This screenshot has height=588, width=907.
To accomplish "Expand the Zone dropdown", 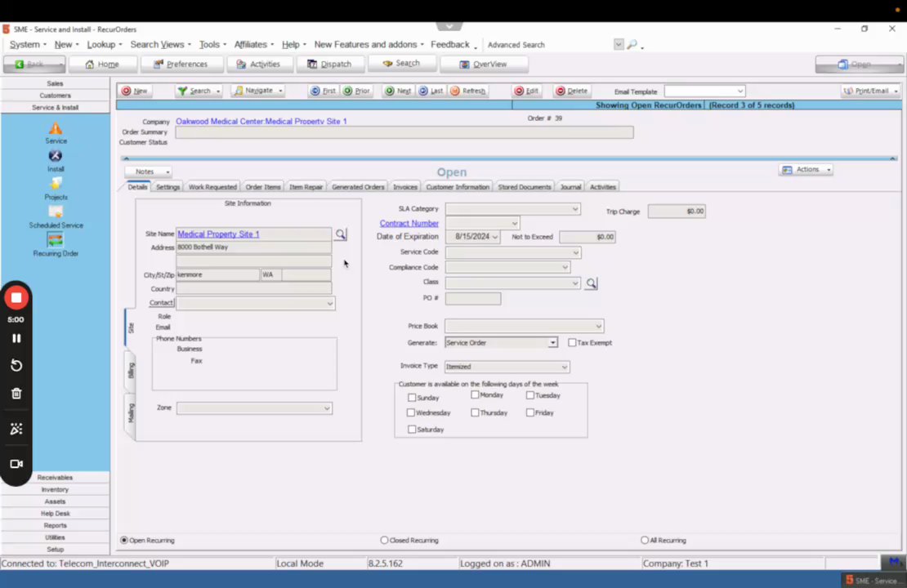I will 327,408.
